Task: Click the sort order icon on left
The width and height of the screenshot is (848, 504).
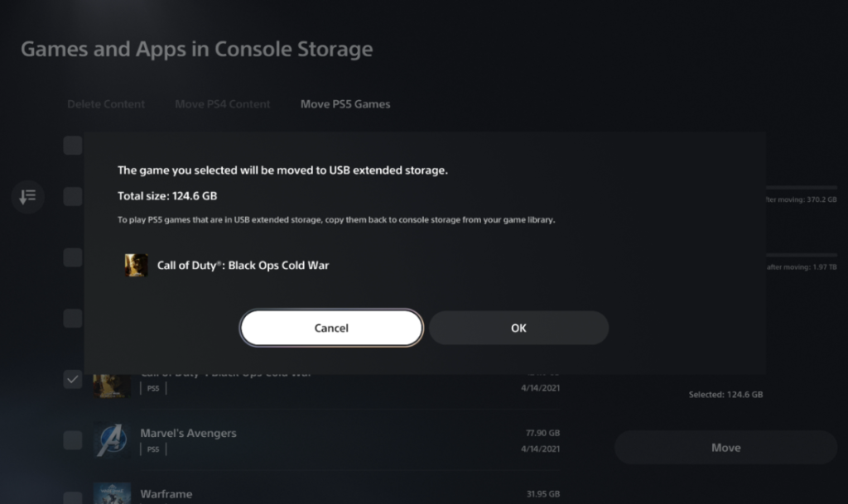Action: (27, 197)
